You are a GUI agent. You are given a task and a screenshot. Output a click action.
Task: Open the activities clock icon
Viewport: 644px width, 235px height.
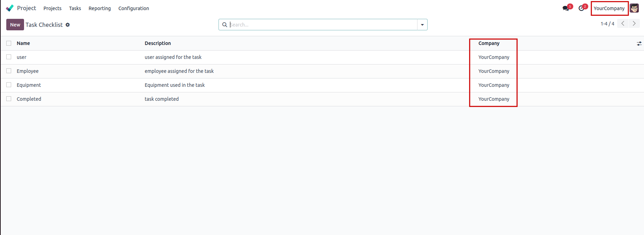click(581, 8)
